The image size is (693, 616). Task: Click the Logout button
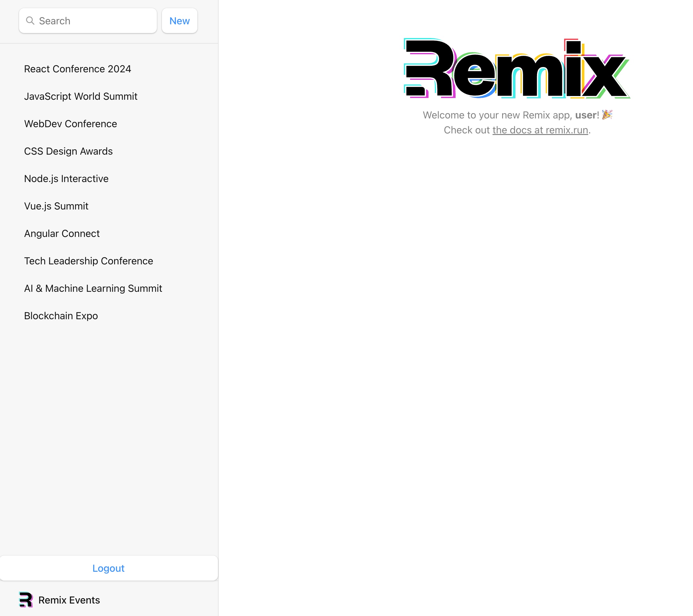(109, 568)
